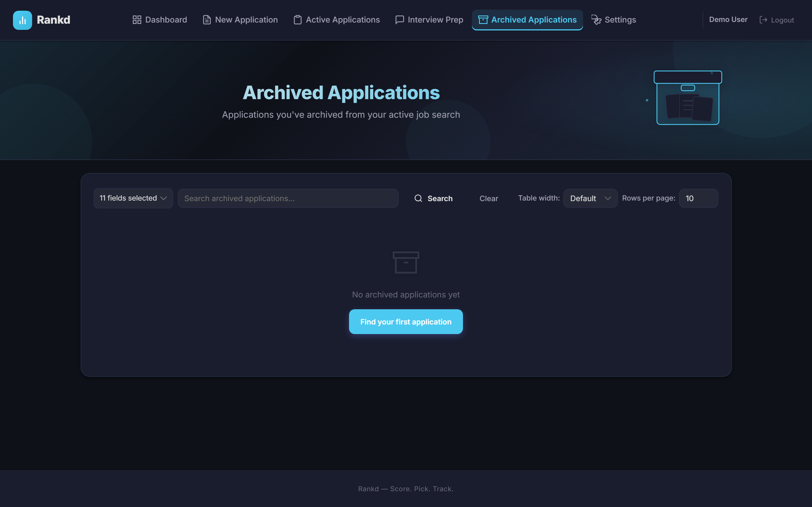Click the Logout arrow icon
The image size is (812, 507).
tap(764, 20)
